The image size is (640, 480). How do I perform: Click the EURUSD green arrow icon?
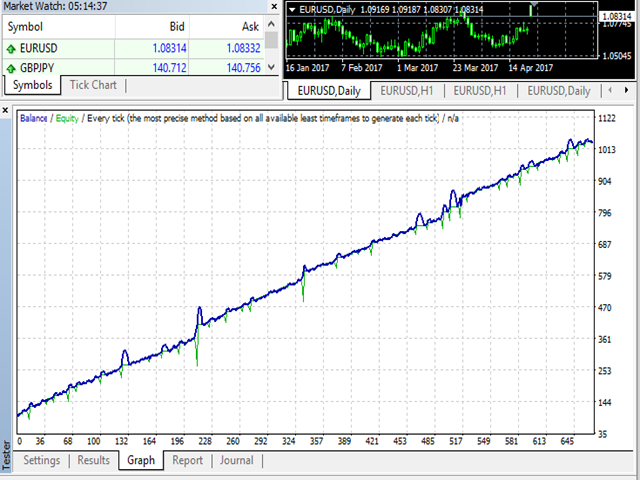point(10,47)
